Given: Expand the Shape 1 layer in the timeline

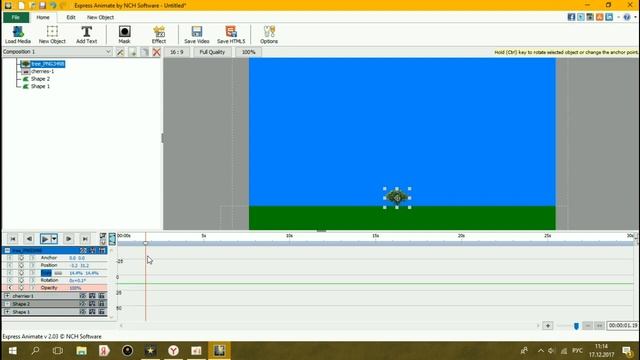Looking at the screenshot, I should click(7, 312).
